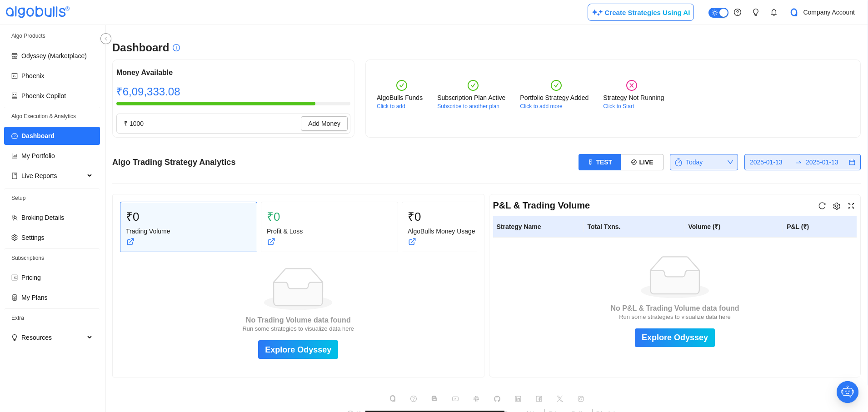
Task: Expand P&L & Trading Volume to fullscreen
Action: [x=851, y=206]
